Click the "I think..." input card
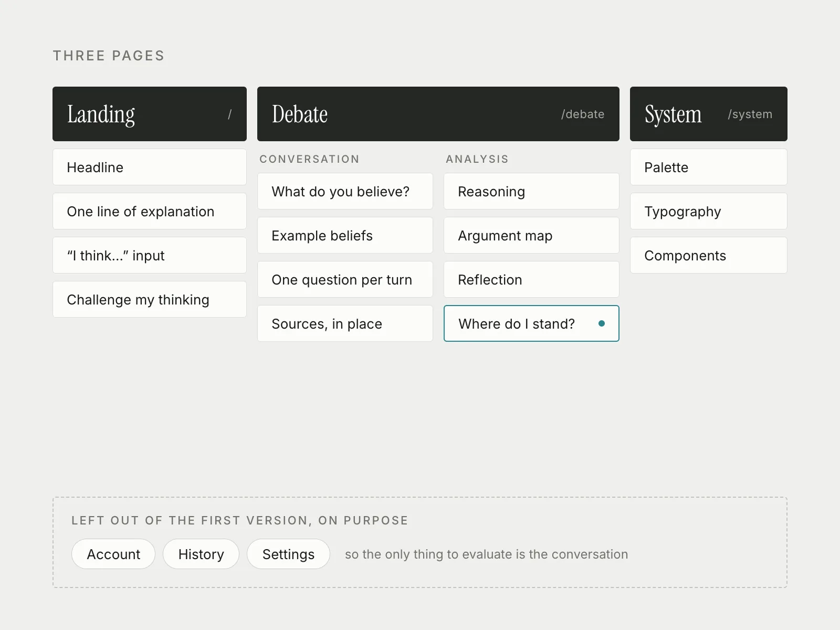Viewport: 840px width, 630px height. tap(150, 255)
